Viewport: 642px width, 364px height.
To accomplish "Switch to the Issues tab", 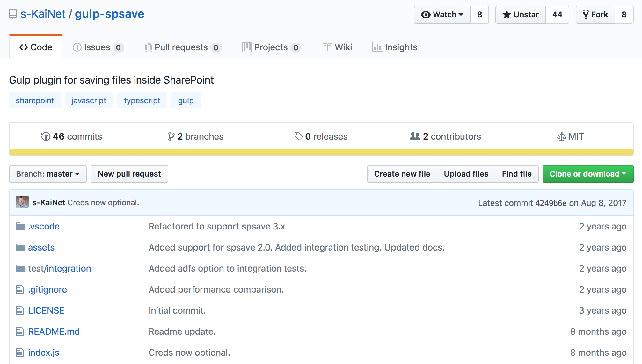I will [98, 47].
